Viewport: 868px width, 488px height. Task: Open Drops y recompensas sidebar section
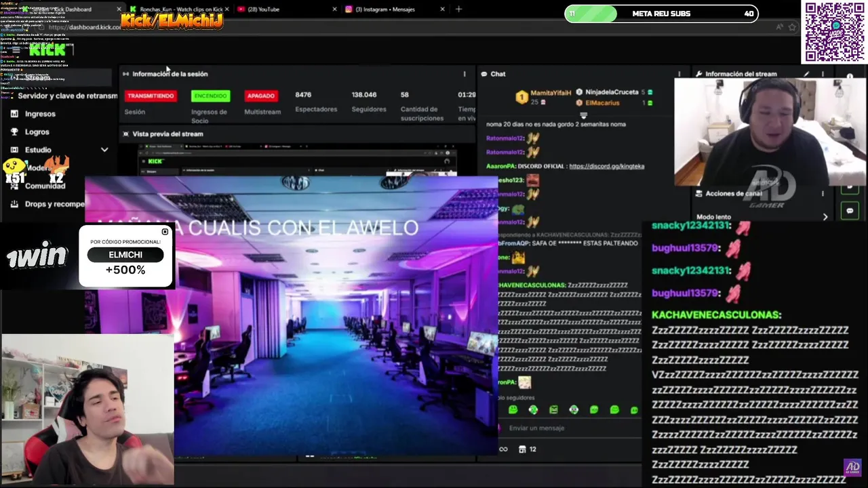pos(55,204)
